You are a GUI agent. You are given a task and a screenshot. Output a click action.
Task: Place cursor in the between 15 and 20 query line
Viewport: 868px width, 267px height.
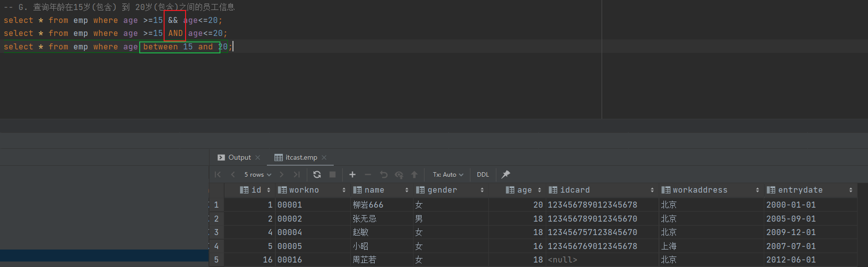[x=118, y=47]
